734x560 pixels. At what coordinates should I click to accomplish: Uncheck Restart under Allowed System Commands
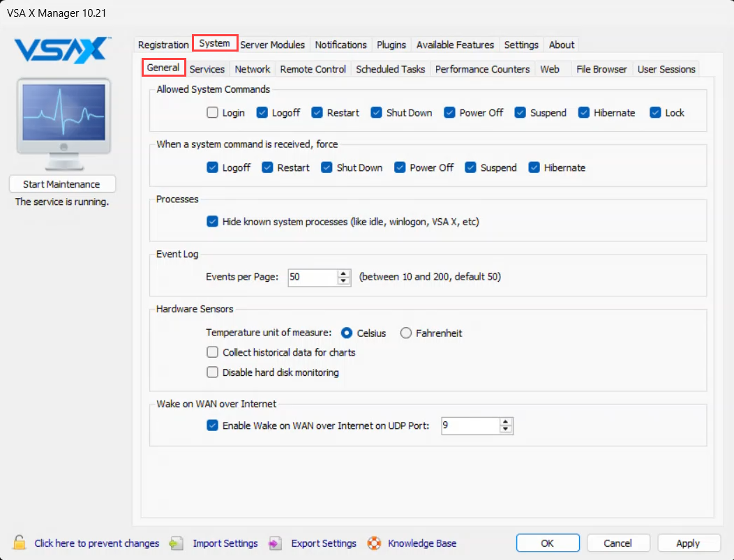pyautogui.click(x=317, y=112)
